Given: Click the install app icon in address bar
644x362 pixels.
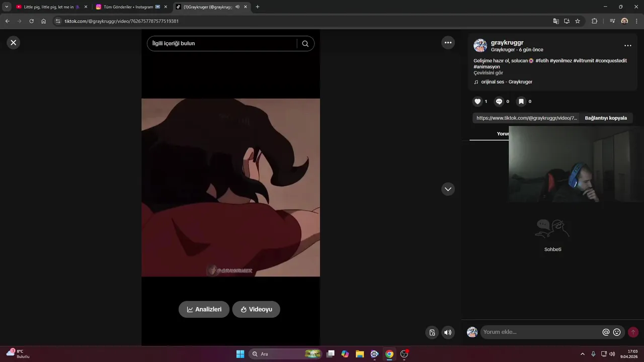Looking at the screenshot, I should (x=567, y=21).
